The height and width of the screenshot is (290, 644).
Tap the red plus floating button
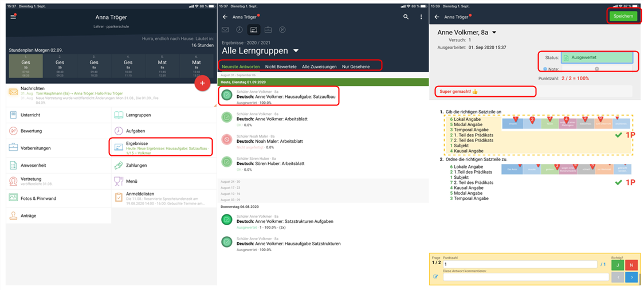point(202,83)
